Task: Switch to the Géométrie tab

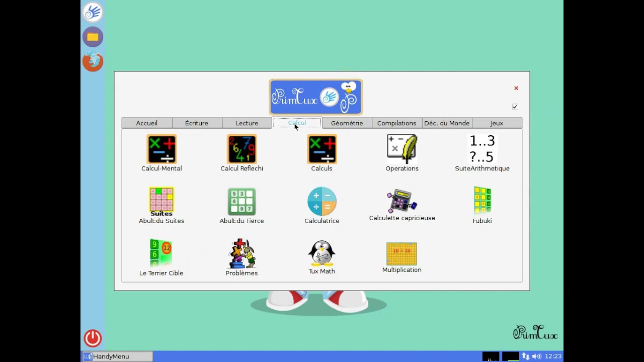Action: 347,123
